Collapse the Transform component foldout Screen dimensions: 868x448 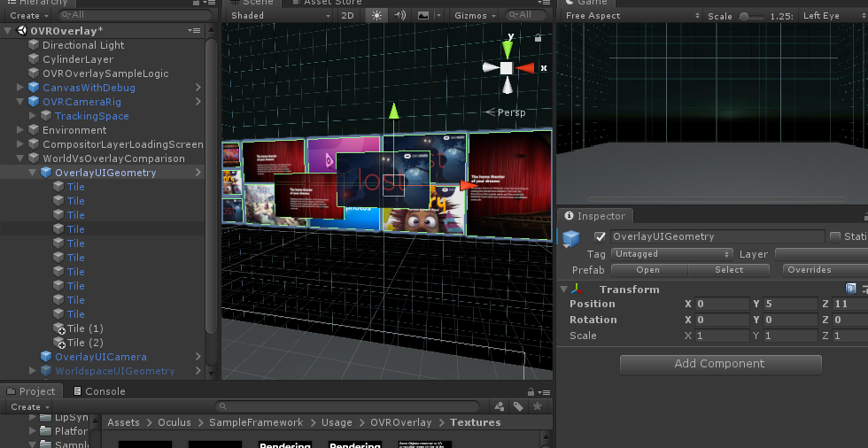(563, 290)
